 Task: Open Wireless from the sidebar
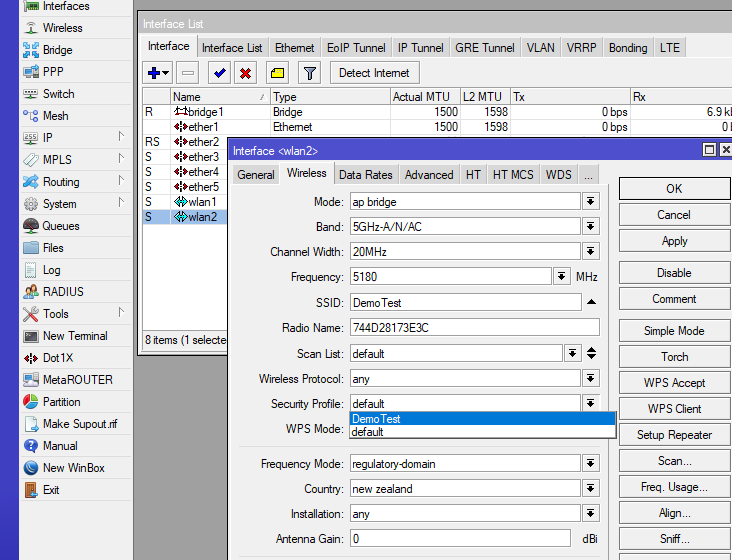click(x=62, y=28)
